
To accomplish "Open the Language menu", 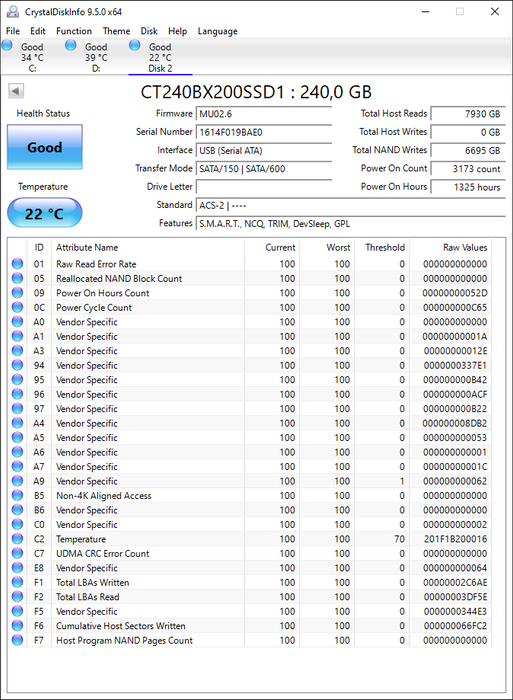I will (x=217, y=31).
